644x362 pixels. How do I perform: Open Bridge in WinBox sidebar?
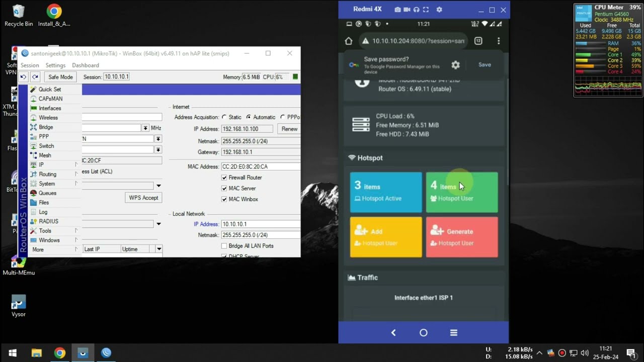tap(46, 127)
